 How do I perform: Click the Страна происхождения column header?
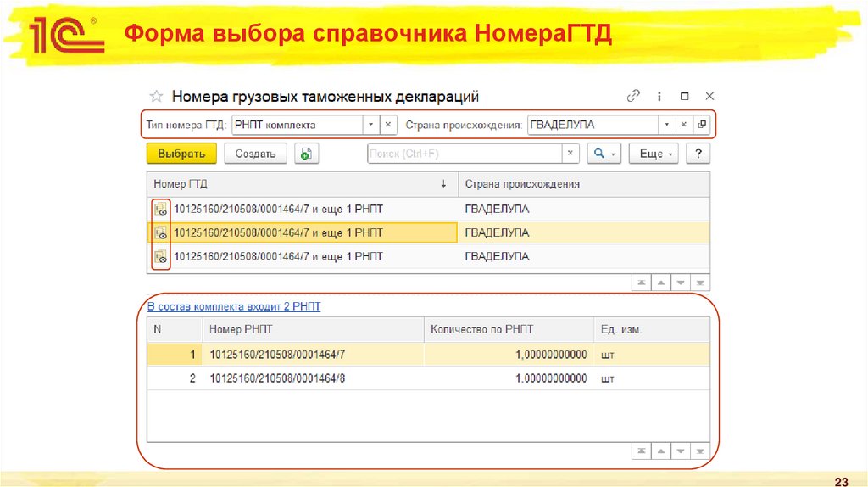click(x=584, y=184)
